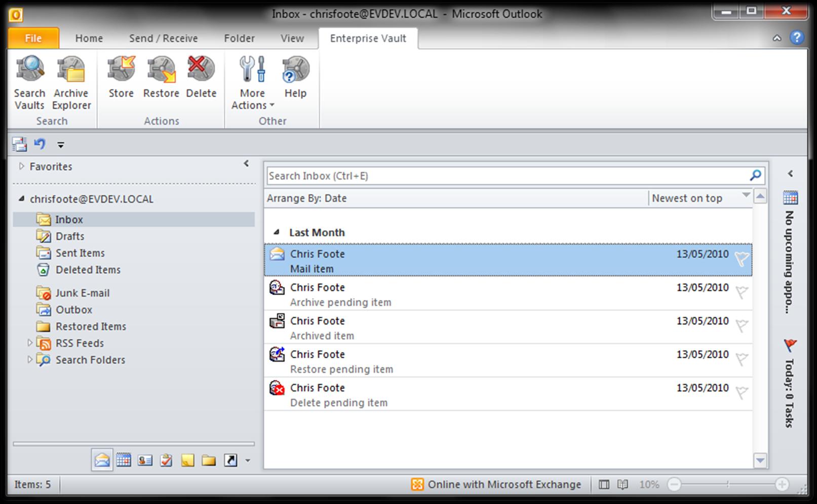
Task: Click the Delete from vault icon
Action: coord(201,77)
